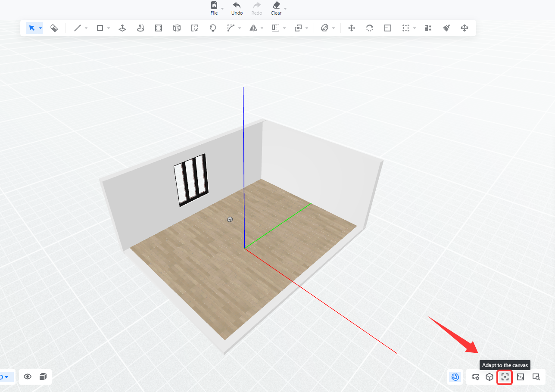Toggle the blue orbit rotation button
The height and width of the screenshot is (392, 555).
click(x=455, y=377)
